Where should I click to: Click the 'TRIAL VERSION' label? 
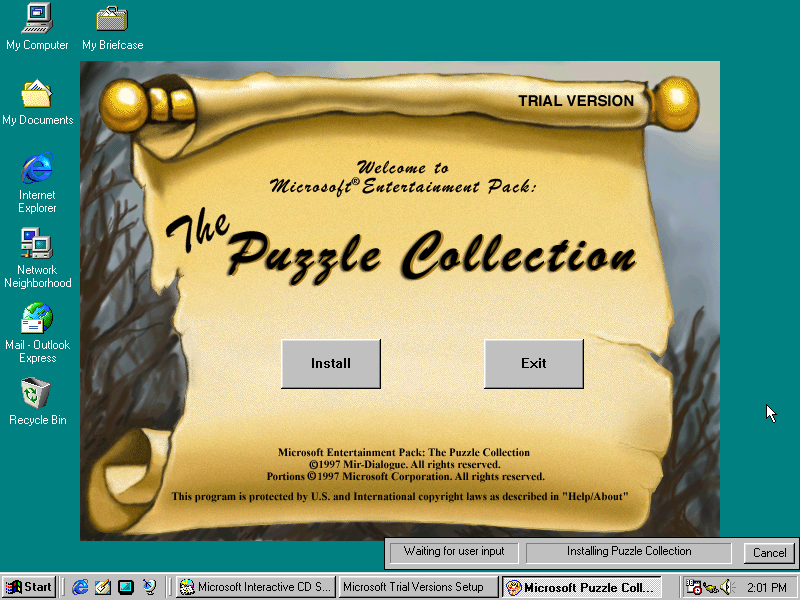(x=576, y=101)
